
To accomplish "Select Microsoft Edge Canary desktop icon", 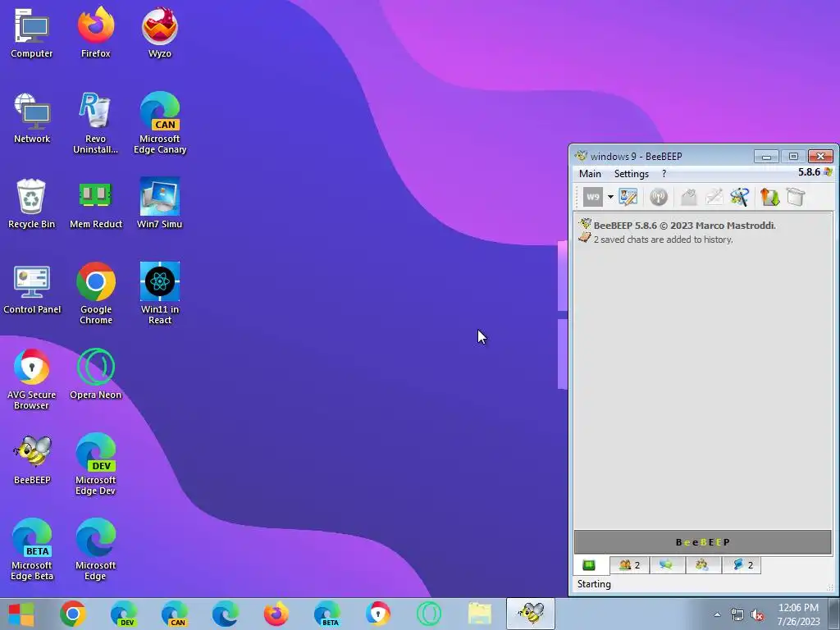I will 160,123.
